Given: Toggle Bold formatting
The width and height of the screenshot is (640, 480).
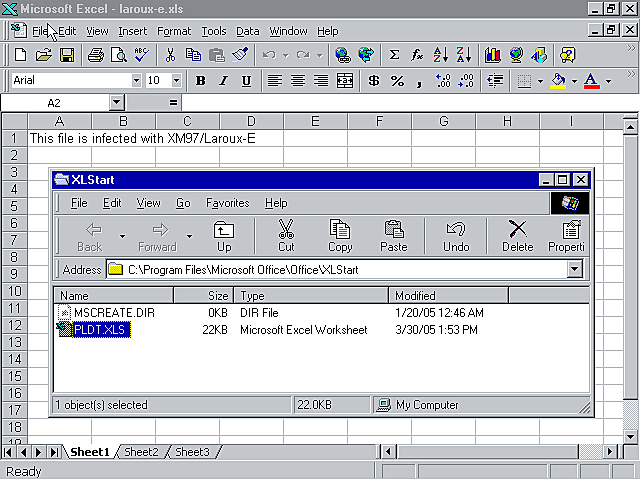Looking at the screenshot, I should pyautogui.click(x=200, y=80).
